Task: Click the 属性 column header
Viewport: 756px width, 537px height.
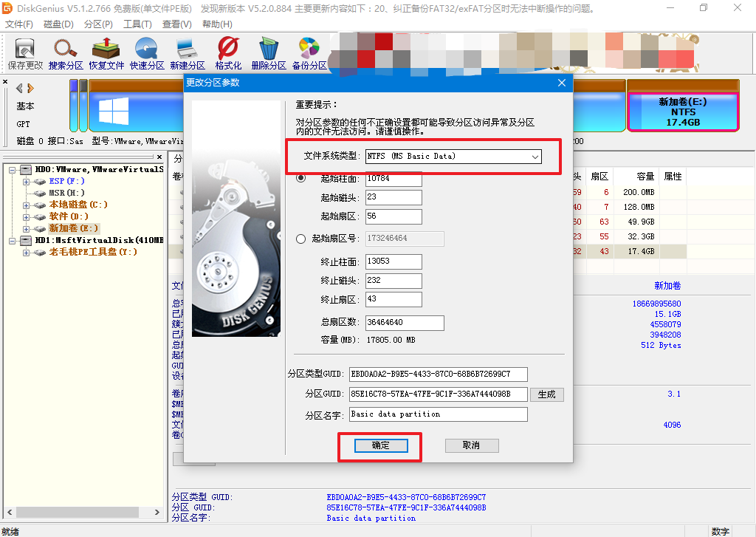Action: [x=673, y=177]
